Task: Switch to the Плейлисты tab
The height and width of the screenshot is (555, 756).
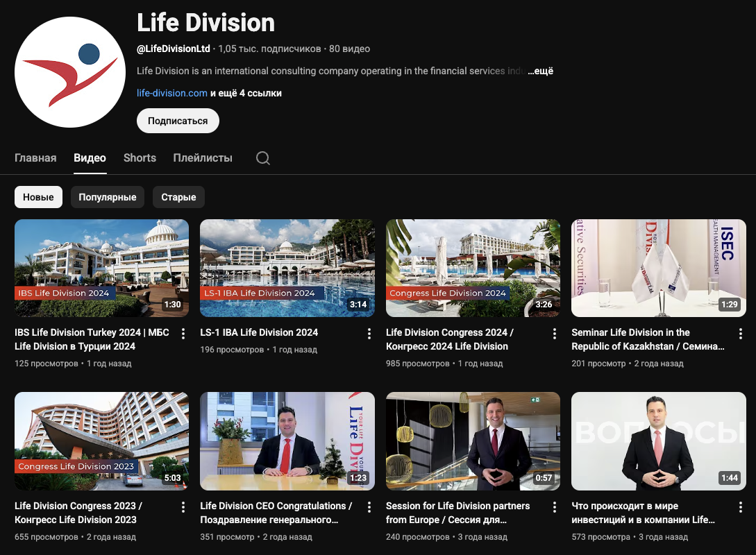Action: 203,158
